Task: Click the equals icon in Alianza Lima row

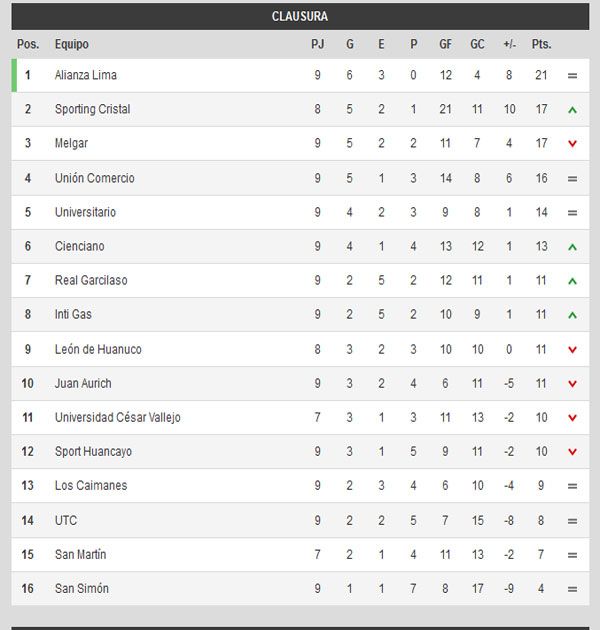Action: tap(572, 76)
